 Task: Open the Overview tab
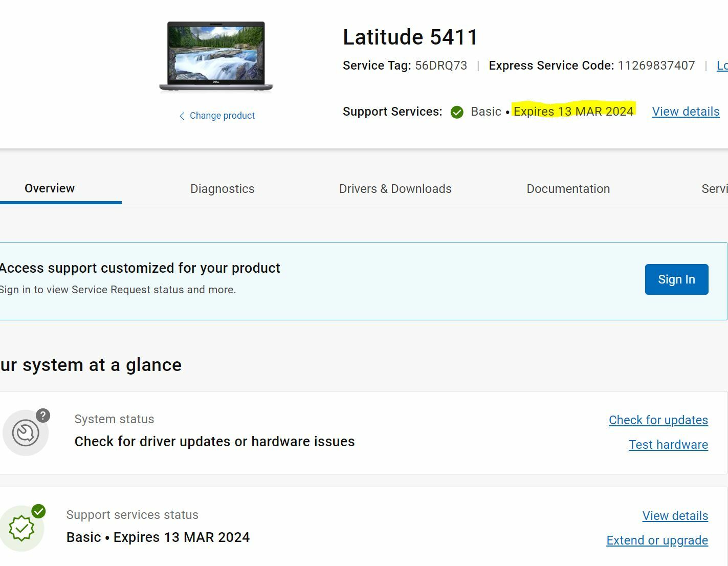pos(50,188)
